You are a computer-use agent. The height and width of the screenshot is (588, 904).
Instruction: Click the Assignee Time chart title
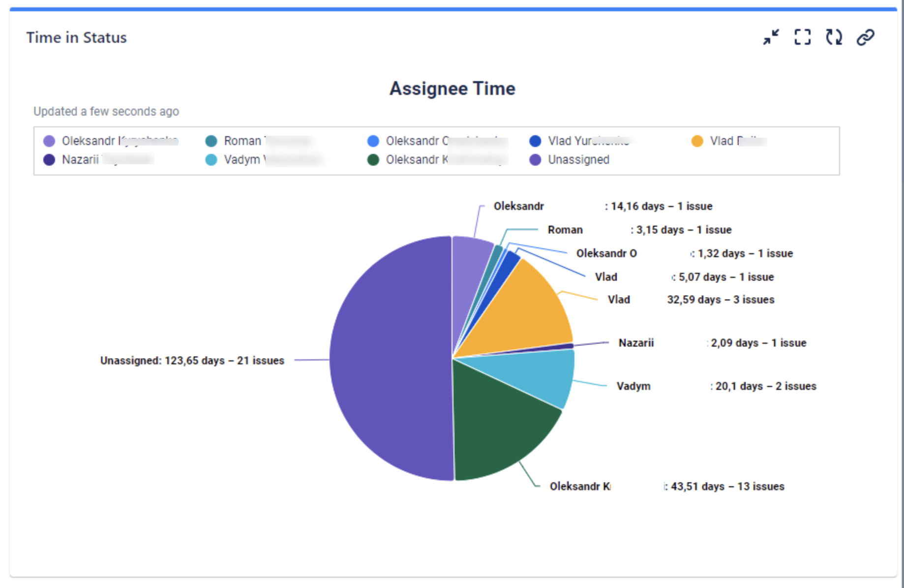click(452, 88)
